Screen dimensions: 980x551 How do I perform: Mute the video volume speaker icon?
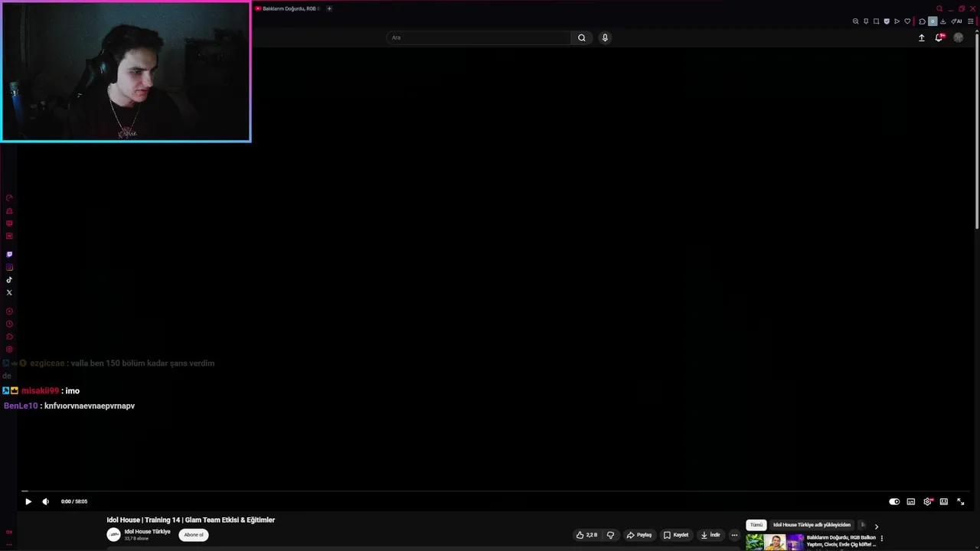pos(45,501)
